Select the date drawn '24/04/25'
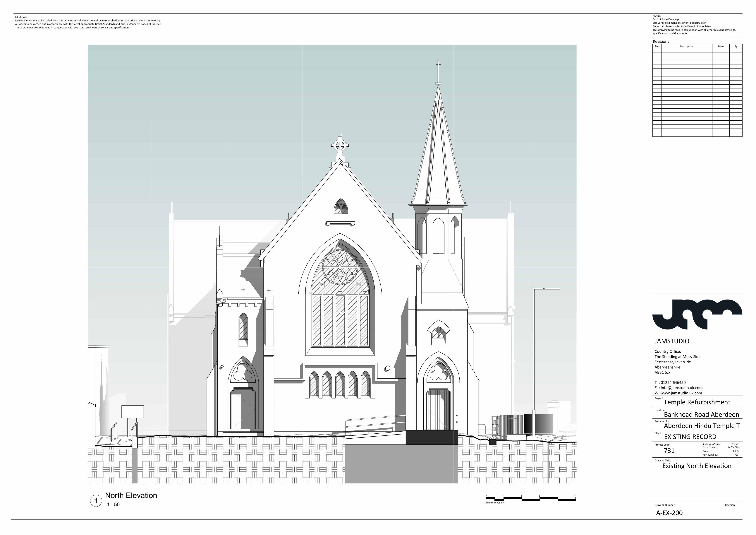This screenshot has width=756, height=535. tap(733, 448)
